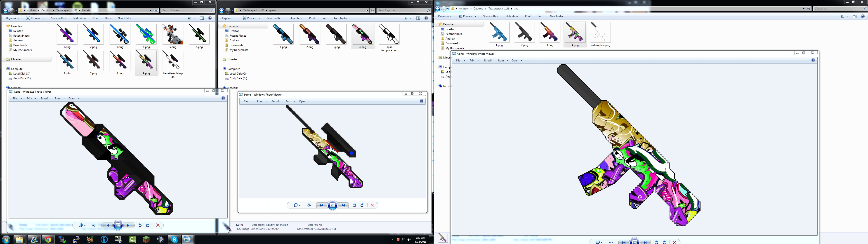Image resolution: width=868 pixels, height=244 pixels.
Task: Delete image in the 9.png photo viewer
Action: point(372,205)
